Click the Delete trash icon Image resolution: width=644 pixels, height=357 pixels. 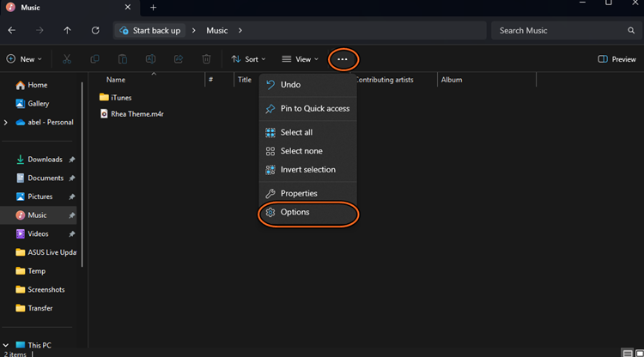pyautogui.click(x=206, y=59)
